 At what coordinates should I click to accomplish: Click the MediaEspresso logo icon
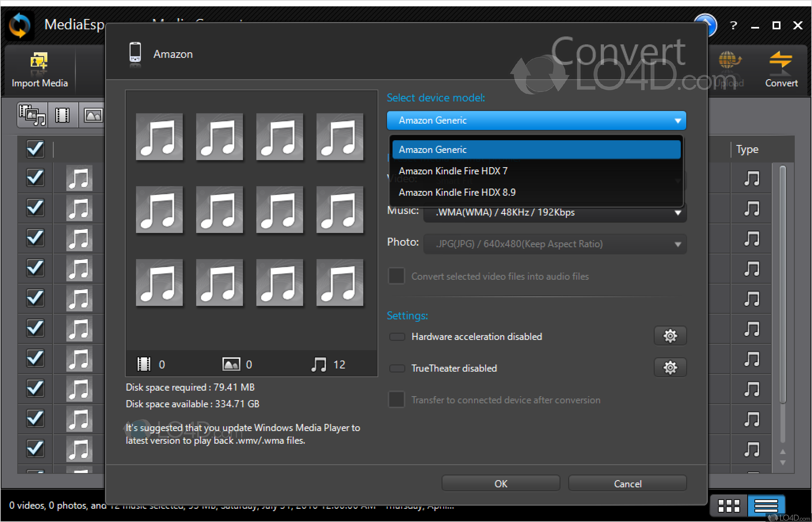coord(20,25)
